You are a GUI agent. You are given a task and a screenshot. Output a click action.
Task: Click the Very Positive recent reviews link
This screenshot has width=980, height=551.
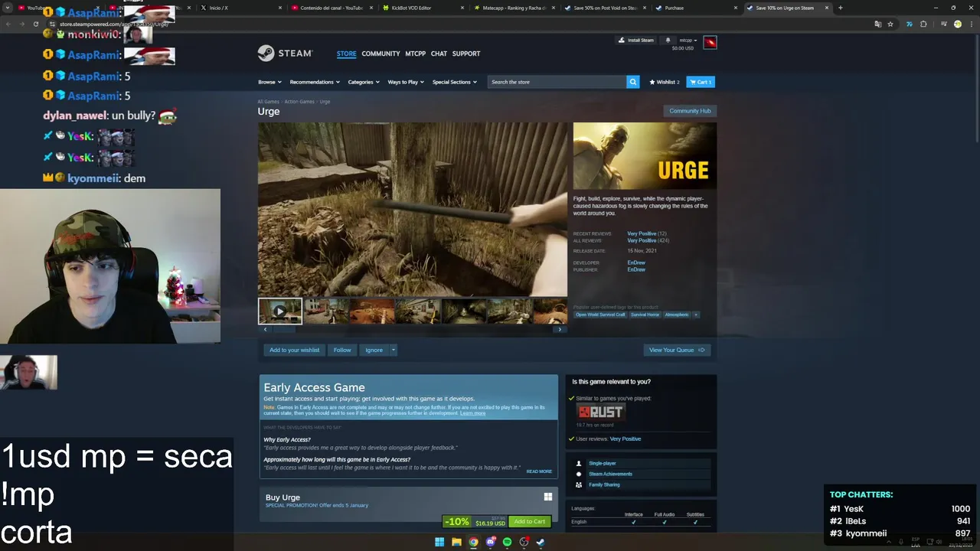coord(642,233)
